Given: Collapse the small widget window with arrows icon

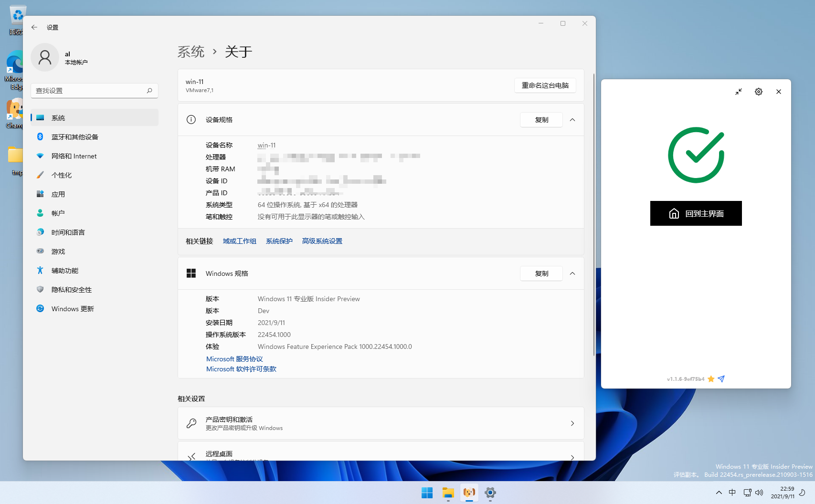Looking at the screenshot, I should [739, 92].
